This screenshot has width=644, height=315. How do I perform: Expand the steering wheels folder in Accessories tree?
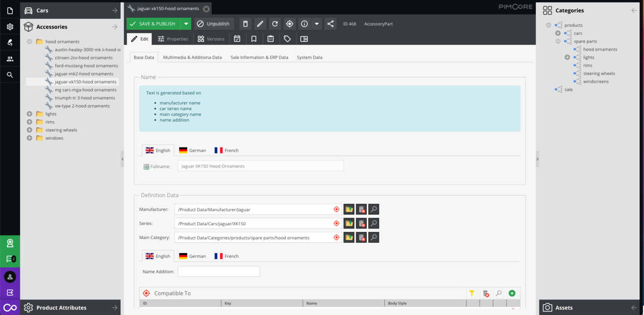pos(30,130)
